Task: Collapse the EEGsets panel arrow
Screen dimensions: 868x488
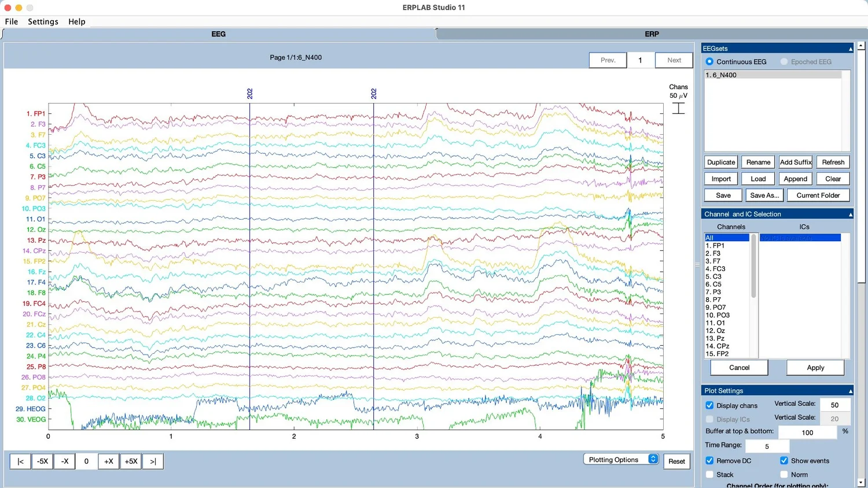Action: coord(850,49)
